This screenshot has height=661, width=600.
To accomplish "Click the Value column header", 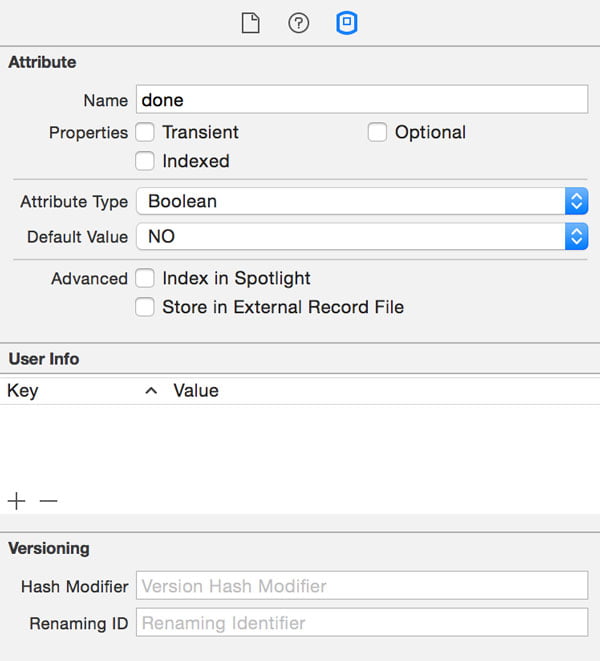I will (x=196, y=391).
